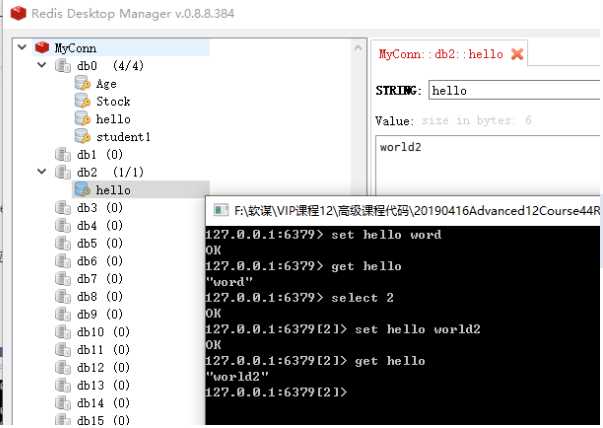Click the db13 database icon
The height and width of the screenshot is (428, 603).
coord(63,385)
